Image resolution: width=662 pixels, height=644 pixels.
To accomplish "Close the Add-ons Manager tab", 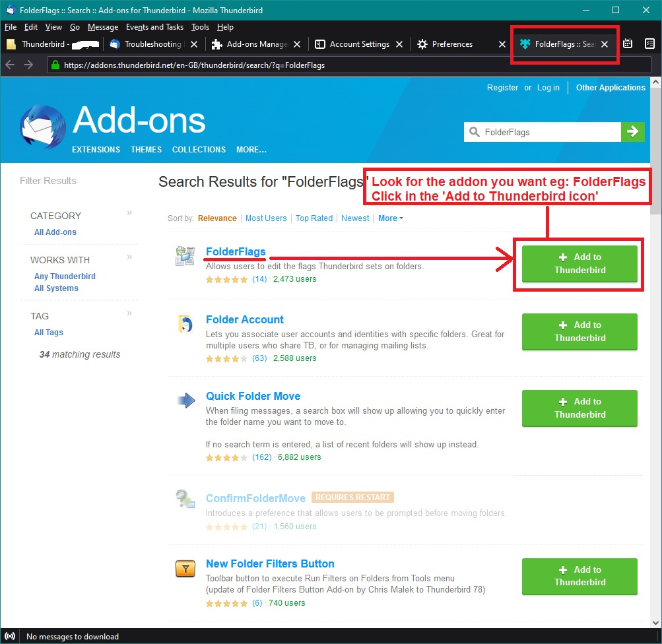I will (x=297, y=44).
